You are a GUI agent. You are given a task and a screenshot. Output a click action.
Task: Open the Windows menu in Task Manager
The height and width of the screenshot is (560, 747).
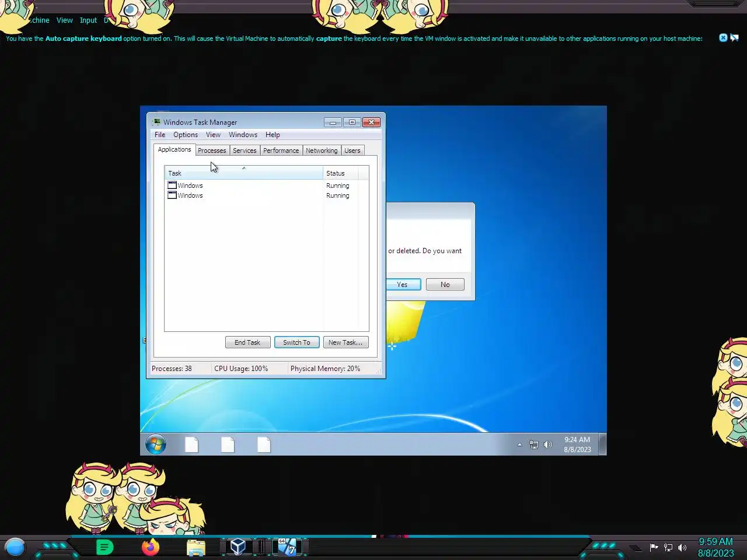coord(243,135)
